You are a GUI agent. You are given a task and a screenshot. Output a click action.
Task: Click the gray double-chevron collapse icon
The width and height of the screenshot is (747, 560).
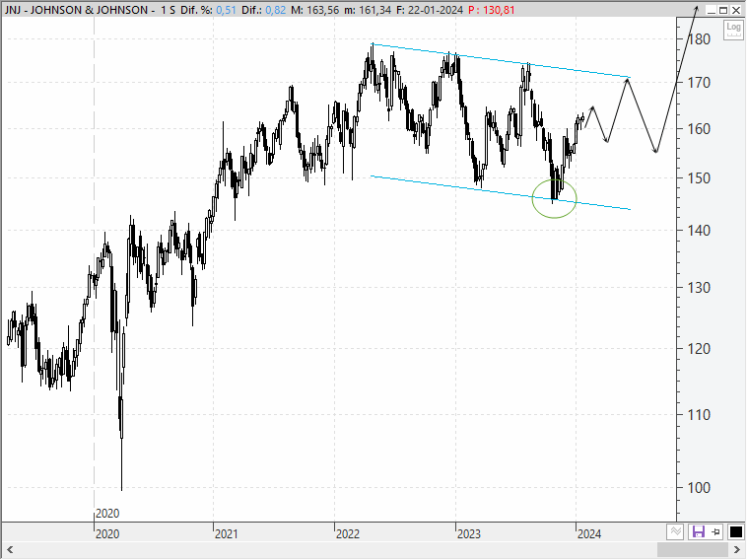pyautogui.click(x=675, y=531)
